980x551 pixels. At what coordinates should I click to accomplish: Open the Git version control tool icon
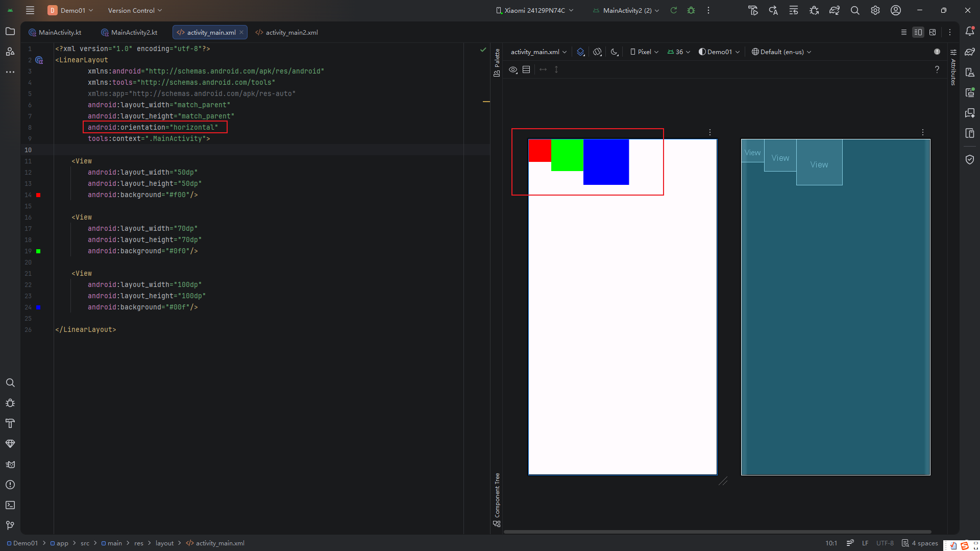pos(10,525)
